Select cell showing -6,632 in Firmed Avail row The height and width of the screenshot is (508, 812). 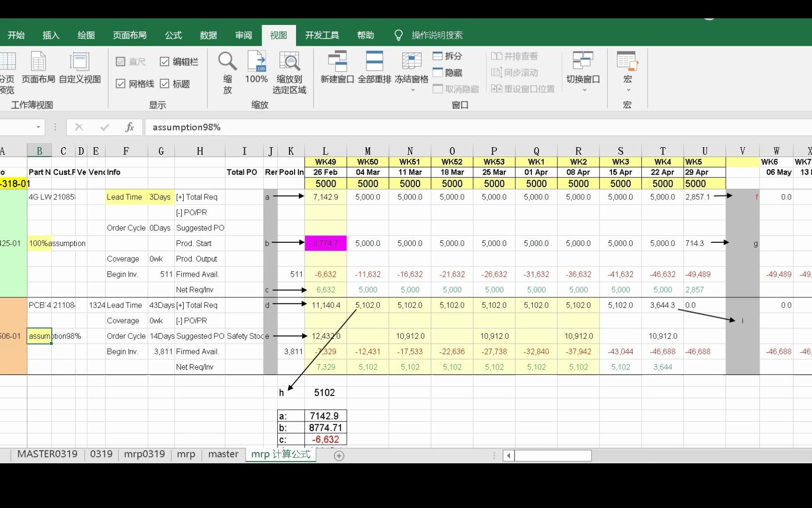326,274
